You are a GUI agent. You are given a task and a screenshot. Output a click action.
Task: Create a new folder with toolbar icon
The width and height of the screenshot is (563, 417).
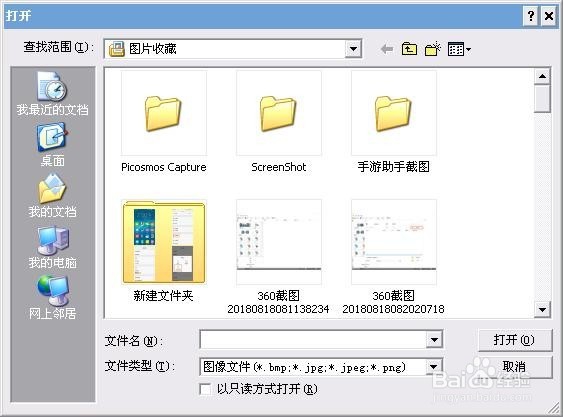coord(433,49)
